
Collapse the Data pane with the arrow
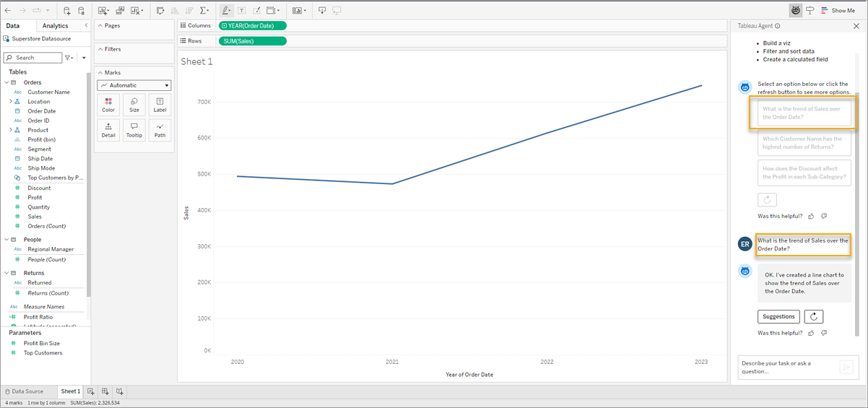[86, 26]
